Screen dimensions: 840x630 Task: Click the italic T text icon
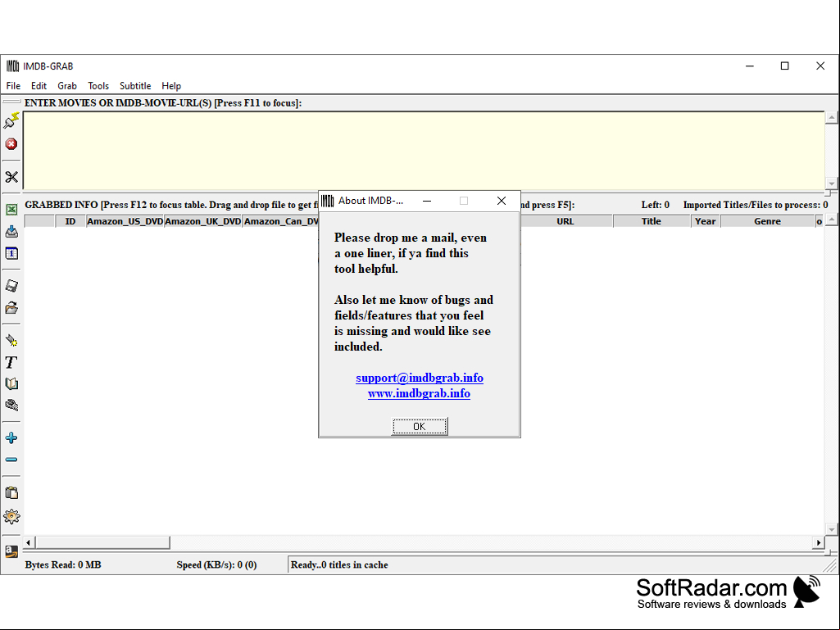pos(11,363)
